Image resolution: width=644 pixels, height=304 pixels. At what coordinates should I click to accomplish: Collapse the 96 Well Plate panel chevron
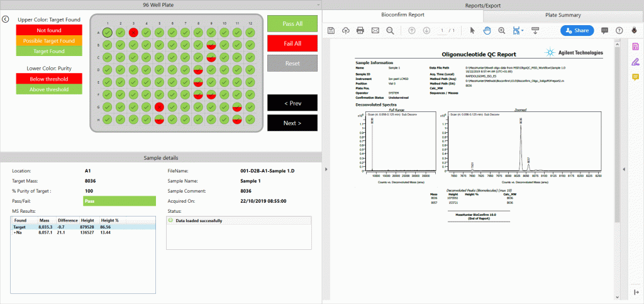326,169
